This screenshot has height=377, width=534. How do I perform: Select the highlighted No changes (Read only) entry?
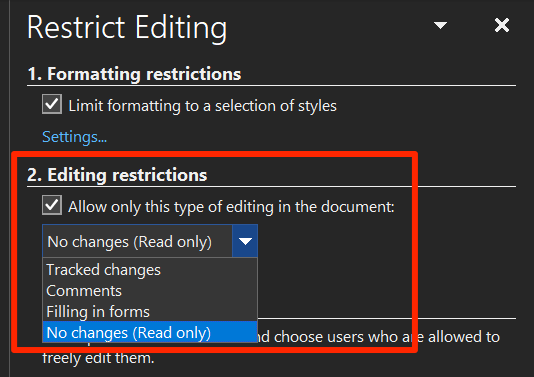150,332
